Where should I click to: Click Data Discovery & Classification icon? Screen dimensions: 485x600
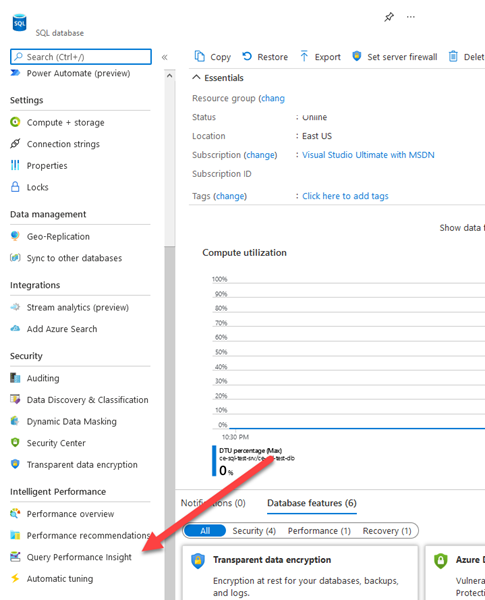pos(15,399)
